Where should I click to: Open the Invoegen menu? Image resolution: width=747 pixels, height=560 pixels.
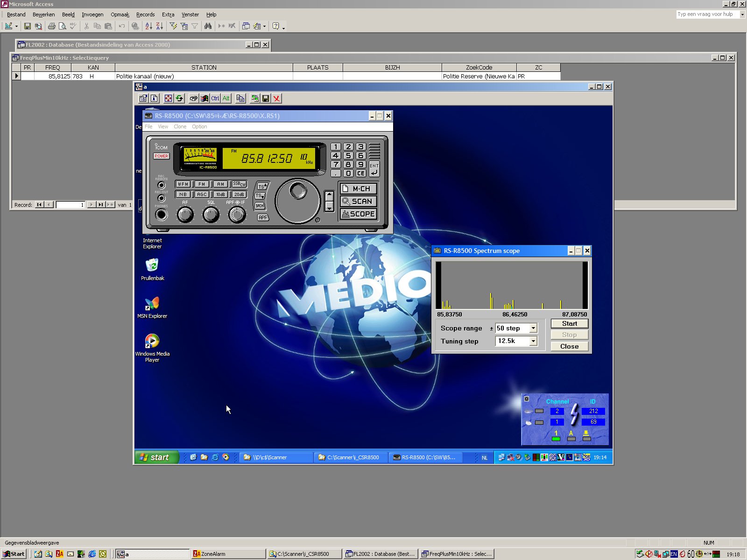pyautogui.click(x=92, y=14)
